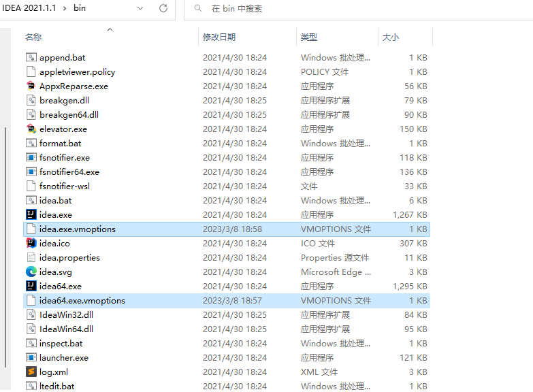Select the AppxReparse.exe file name
This screenshot has width=533, height=392.
click(x=74, y=86)
